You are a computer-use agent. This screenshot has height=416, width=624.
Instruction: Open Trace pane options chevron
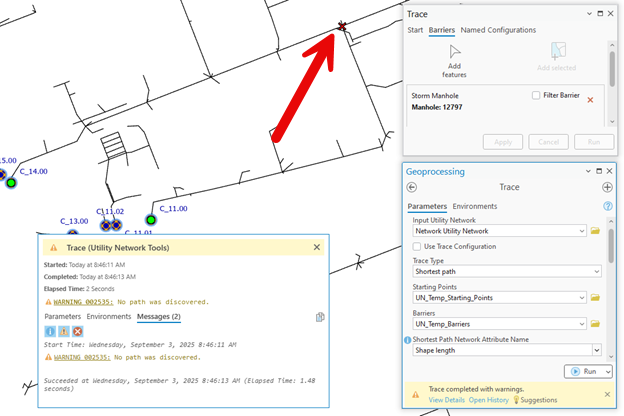589,14
